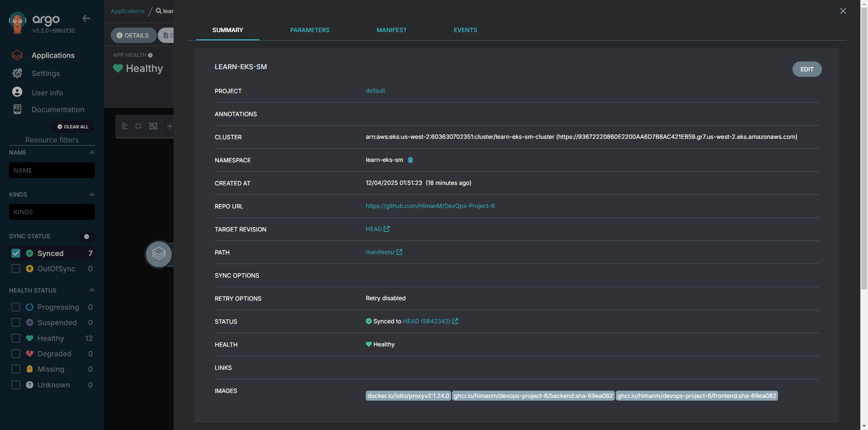
Task: Switch to network view in the toolbar
Action: point(153,126)
